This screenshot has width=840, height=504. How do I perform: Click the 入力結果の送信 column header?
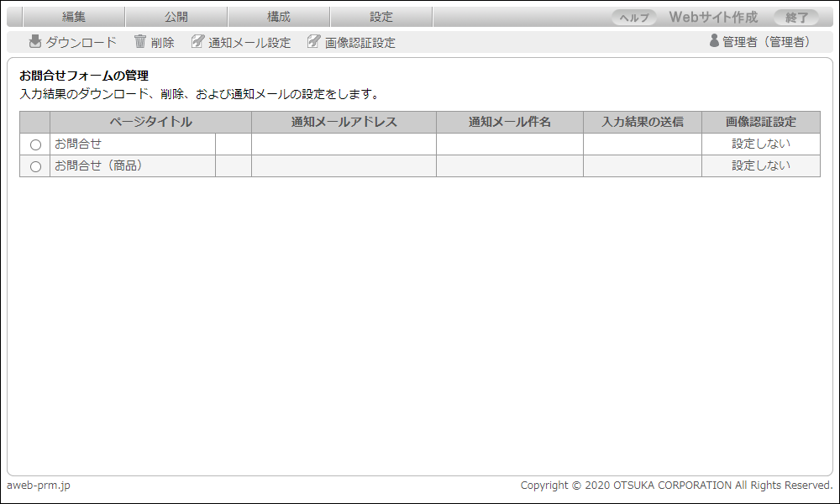pos(643,122)
